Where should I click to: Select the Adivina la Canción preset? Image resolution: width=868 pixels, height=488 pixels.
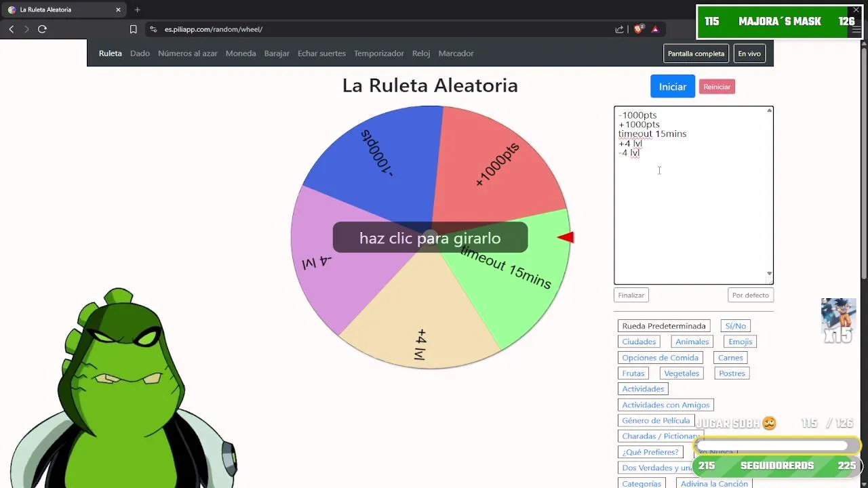714,484
